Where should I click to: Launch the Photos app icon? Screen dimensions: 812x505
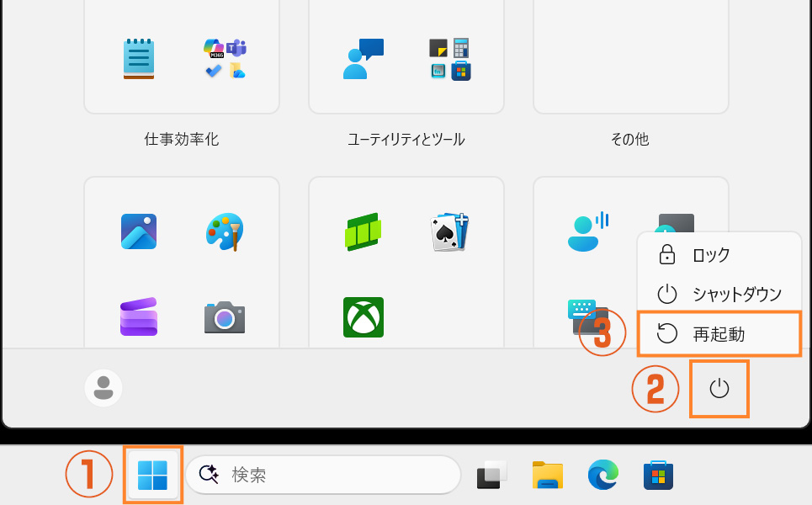coord(139,231)
